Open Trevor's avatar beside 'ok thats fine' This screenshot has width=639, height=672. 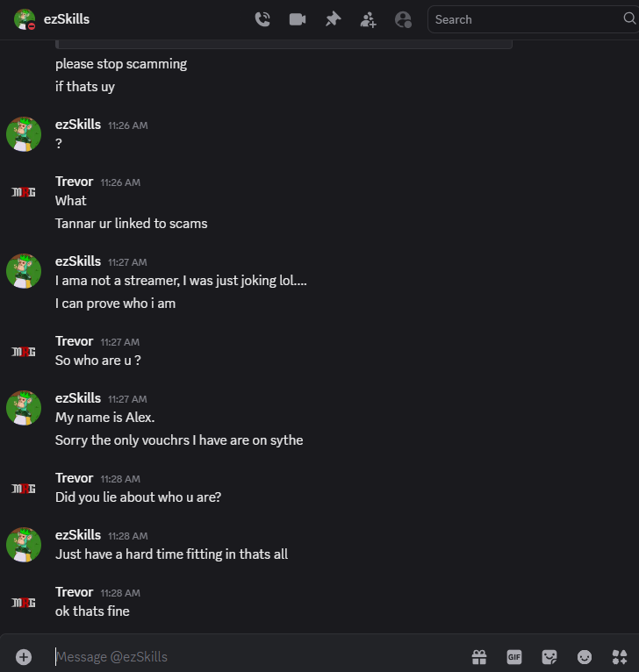click(x=24, y=603)
